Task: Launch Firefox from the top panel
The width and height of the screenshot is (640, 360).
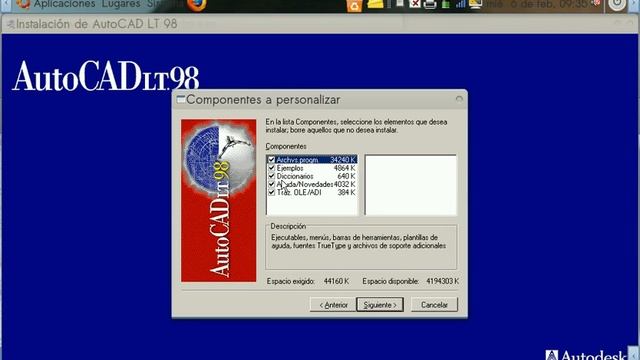Action: (197, 4)
